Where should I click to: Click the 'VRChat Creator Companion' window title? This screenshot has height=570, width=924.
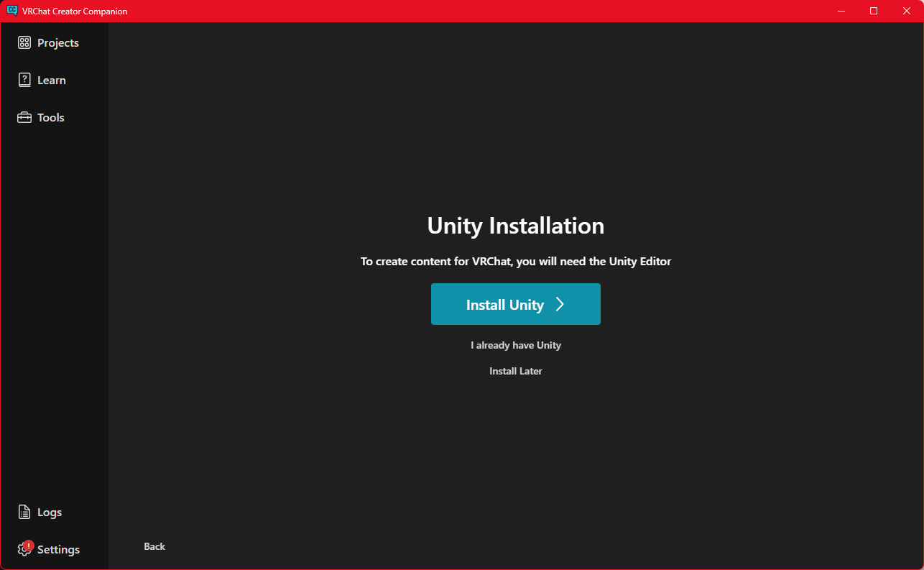pos(75,12)
